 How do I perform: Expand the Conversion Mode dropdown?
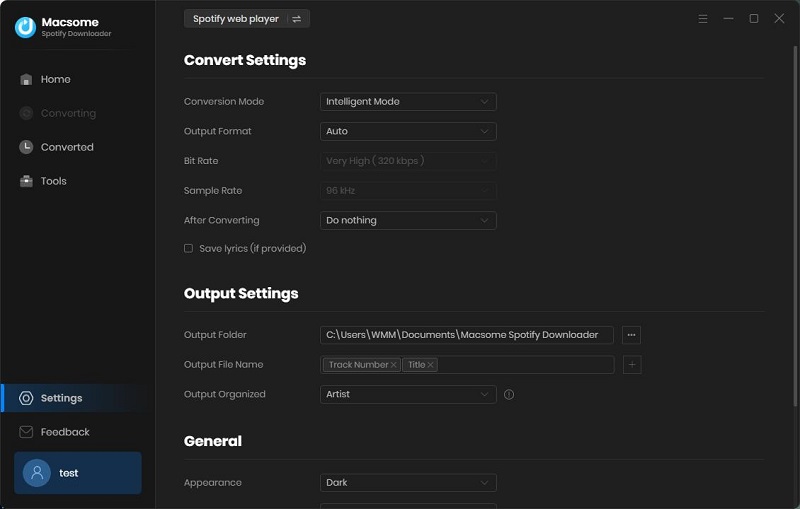pyautogui.click(x=408, y=101)
